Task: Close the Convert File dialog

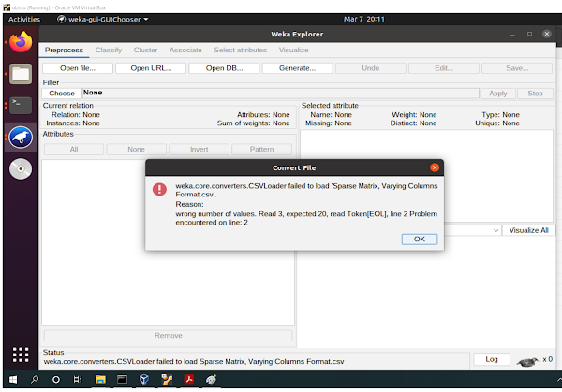Action: coord(435,167)
